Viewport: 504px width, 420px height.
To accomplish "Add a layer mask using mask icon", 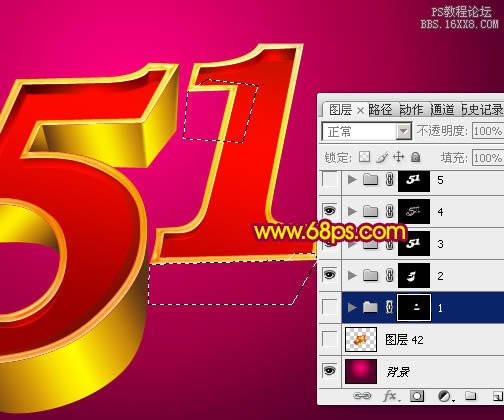I will click(417, 396).
